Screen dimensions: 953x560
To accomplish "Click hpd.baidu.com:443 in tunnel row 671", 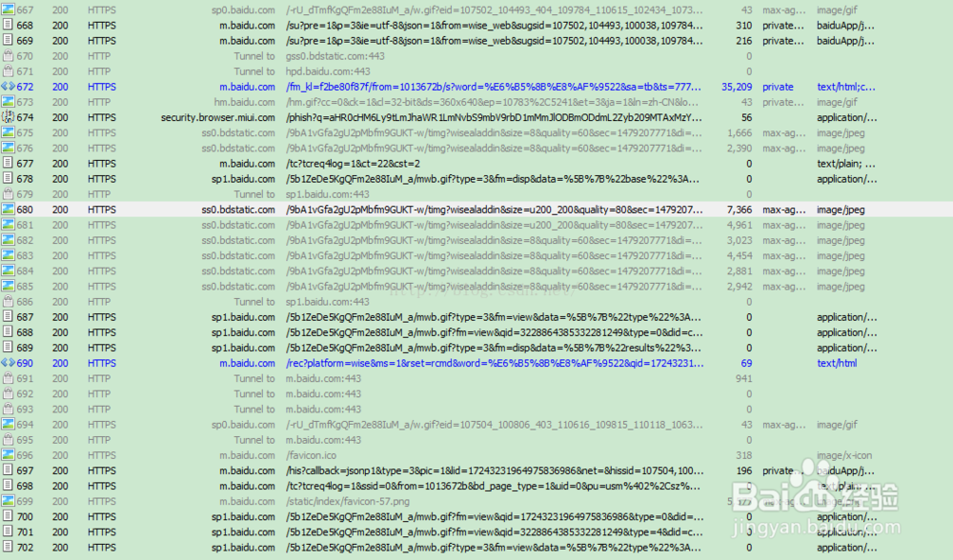I will point(328,71).
